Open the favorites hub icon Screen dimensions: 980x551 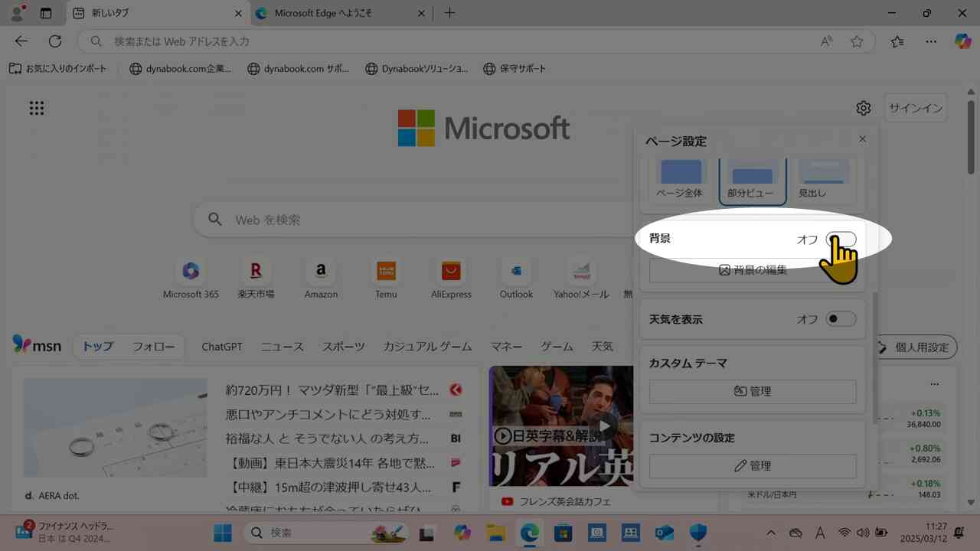click(x=897, y=41)
